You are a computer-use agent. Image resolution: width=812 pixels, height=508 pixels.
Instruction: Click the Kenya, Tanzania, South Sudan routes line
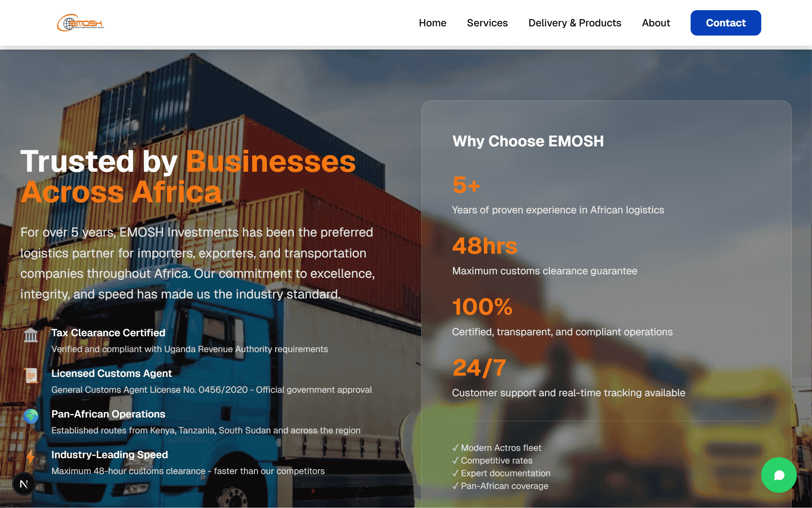coord(206,431)
